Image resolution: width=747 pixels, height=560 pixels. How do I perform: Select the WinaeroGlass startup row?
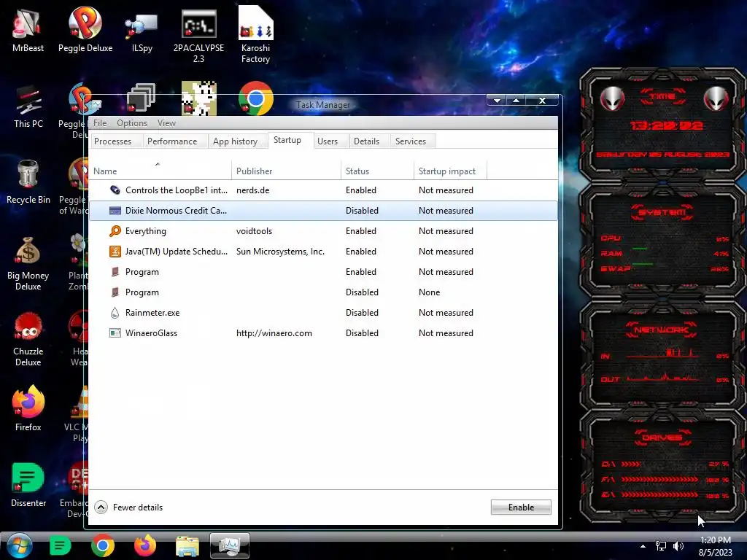pyautogui.click(x=323, y=333)
